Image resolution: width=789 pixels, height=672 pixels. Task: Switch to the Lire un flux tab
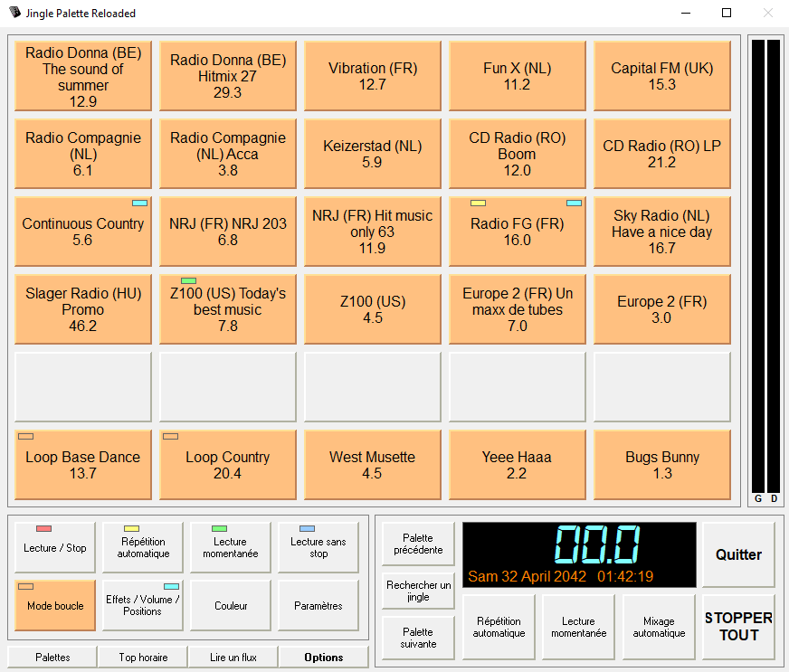[233, 657]
